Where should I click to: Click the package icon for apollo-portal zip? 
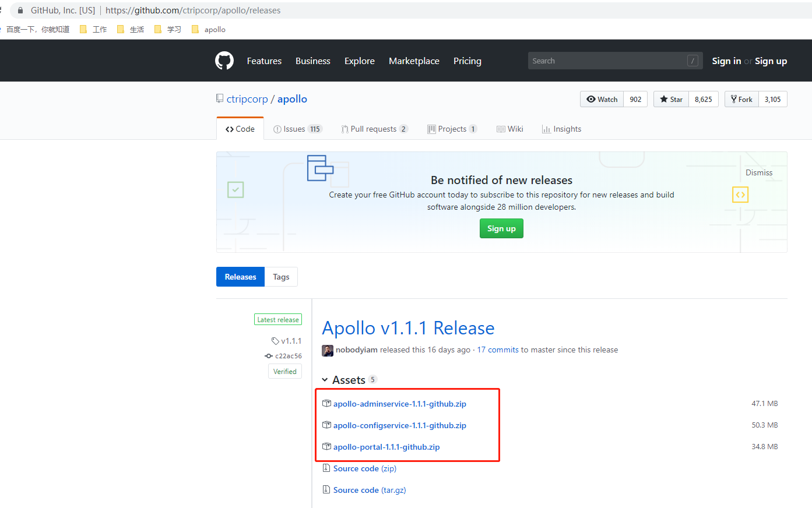(327, 446)
